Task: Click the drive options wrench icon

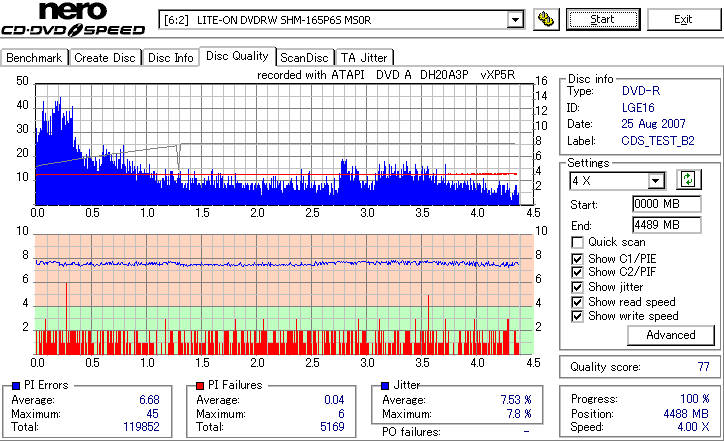Action: [x=546, y=19]
